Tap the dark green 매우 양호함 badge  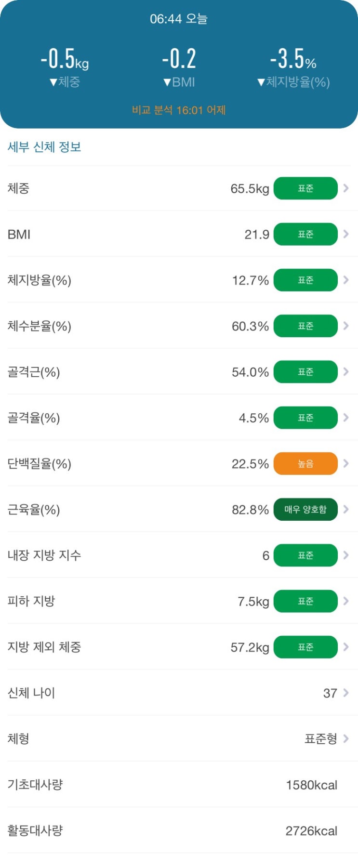[305, 509]
